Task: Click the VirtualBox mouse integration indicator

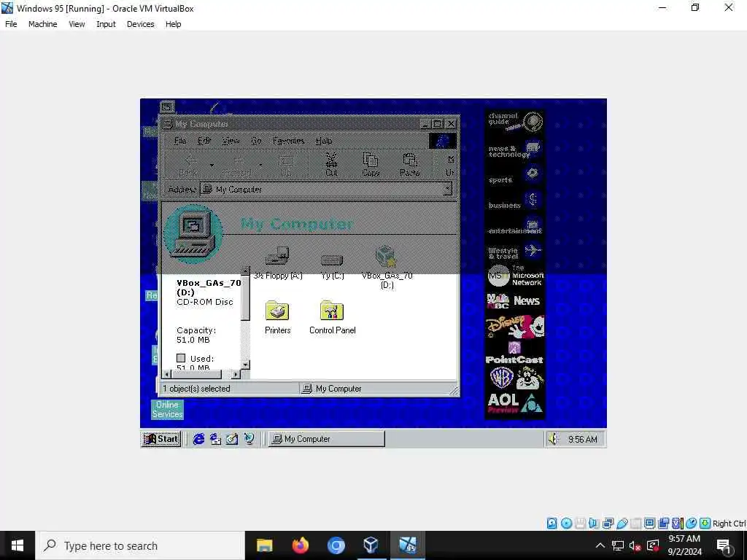Action: 692,524
